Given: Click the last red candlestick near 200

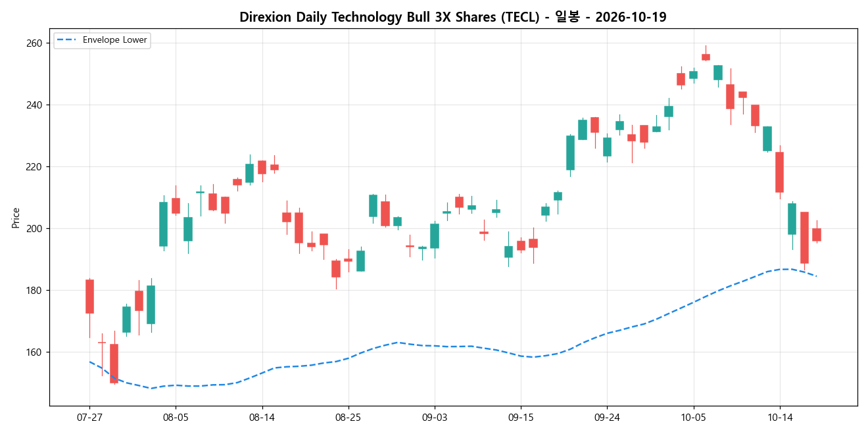Looking at the screenshot, I should 817,235.
